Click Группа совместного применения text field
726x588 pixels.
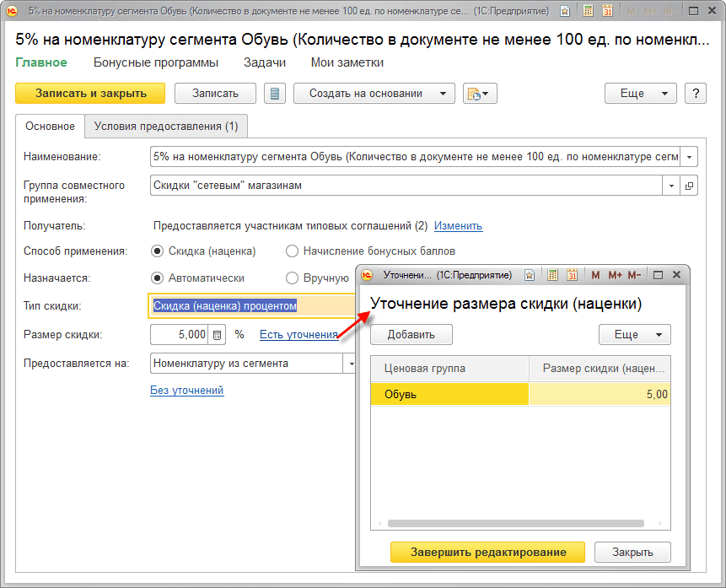pyautogui.click(x=406, y=186)
